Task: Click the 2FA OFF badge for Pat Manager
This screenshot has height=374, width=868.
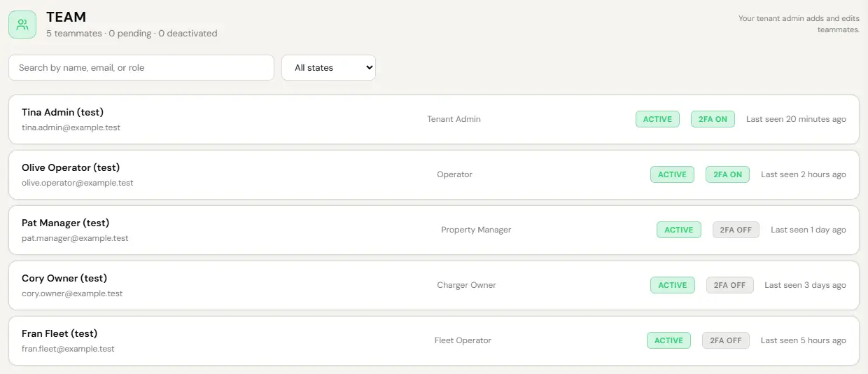Action: (736, 230)
